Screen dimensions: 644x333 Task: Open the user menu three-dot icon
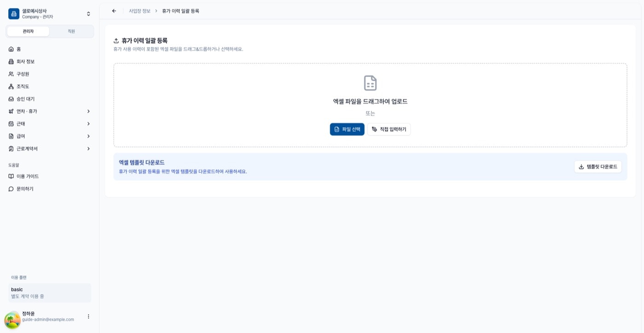(88, 316)
